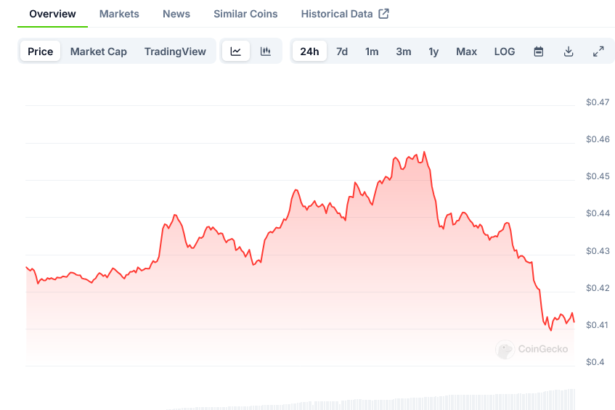Open the Markets tab

[x=119, y=14]
